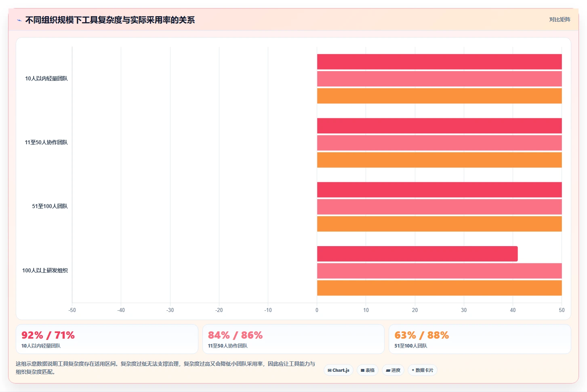Click the x-axis tick label 20
The height and width of the screenshot is (392, 587).
(415, 310)
